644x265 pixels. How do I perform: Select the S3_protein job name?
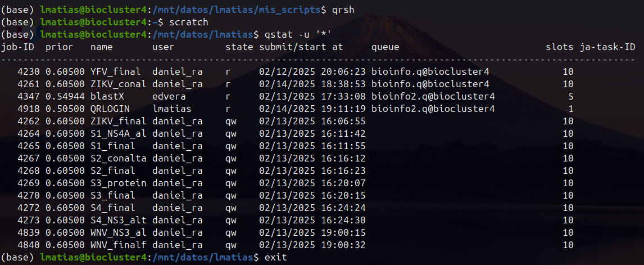pyautogui.click(x=118, y=183)
